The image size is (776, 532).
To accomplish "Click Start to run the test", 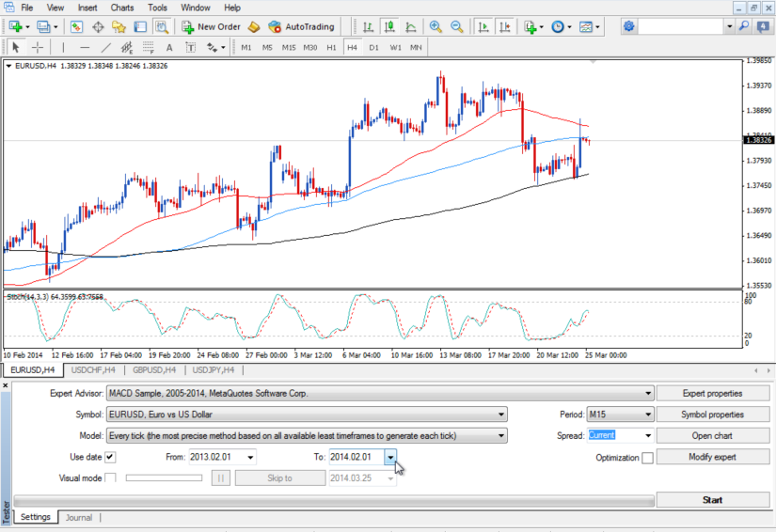I will point(712,500).
